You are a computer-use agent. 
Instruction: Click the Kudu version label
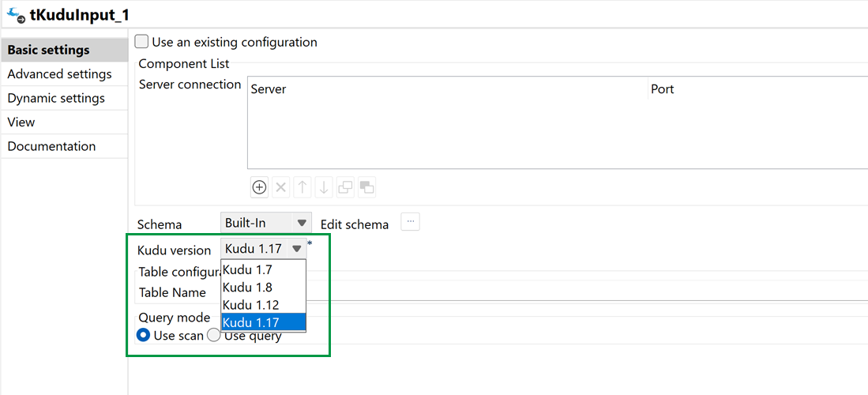point(174,250)
